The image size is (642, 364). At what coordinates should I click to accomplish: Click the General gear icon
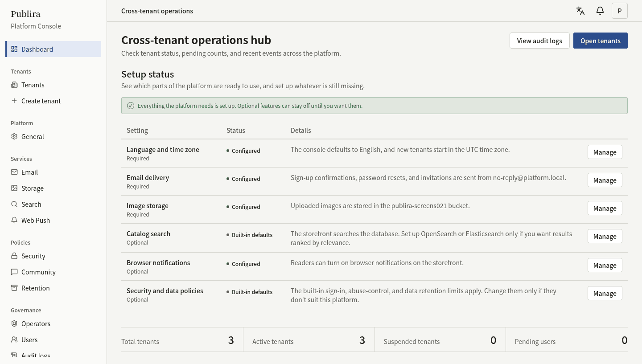[14, 136]
